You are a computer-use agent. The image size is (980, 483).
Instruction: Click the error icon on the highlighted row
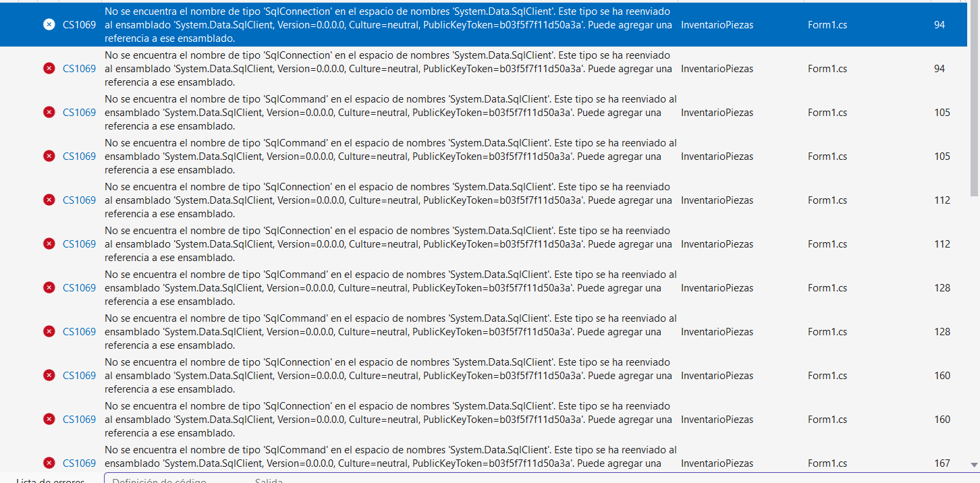(x=49, y=25)
